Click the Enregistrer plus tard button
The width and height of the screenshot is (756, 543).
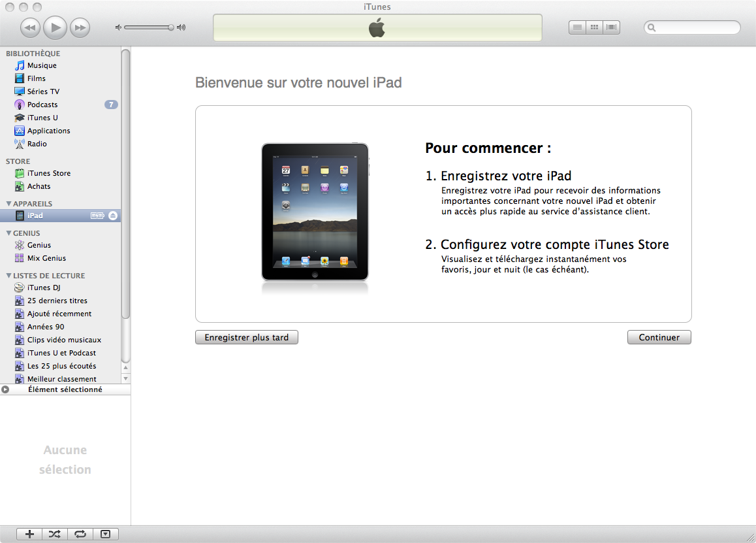246,337
